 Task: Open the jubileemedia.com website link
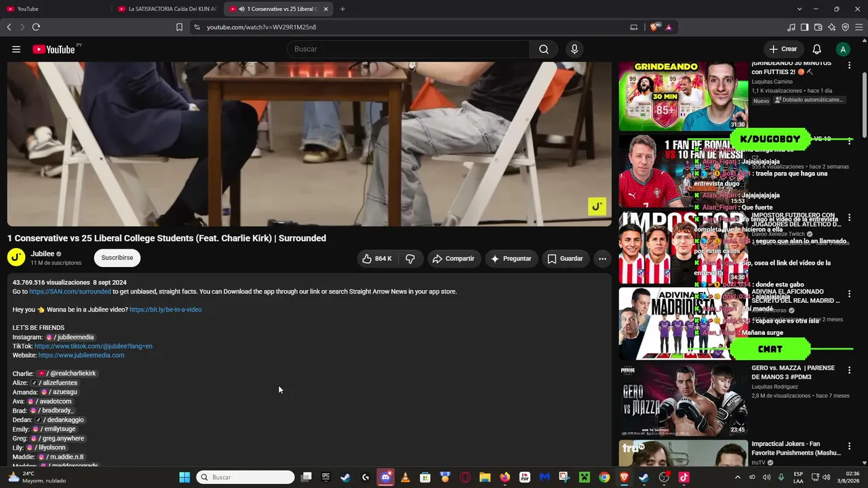(x=81, y=355)
